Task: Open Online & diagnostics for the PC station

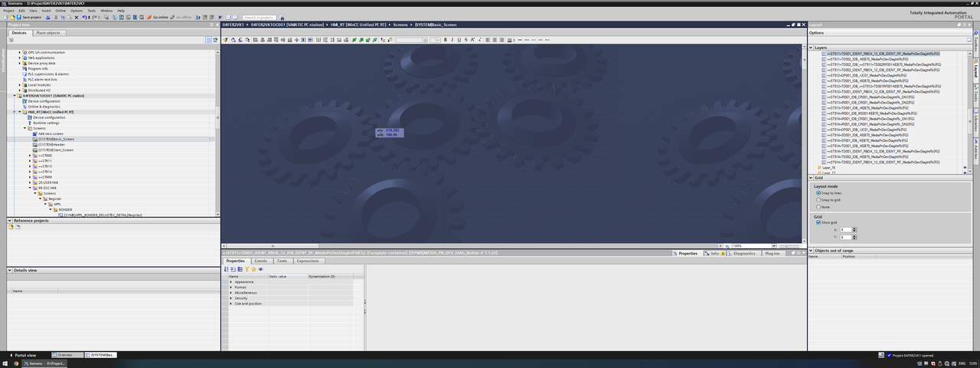Action: [x=44, y=107]
